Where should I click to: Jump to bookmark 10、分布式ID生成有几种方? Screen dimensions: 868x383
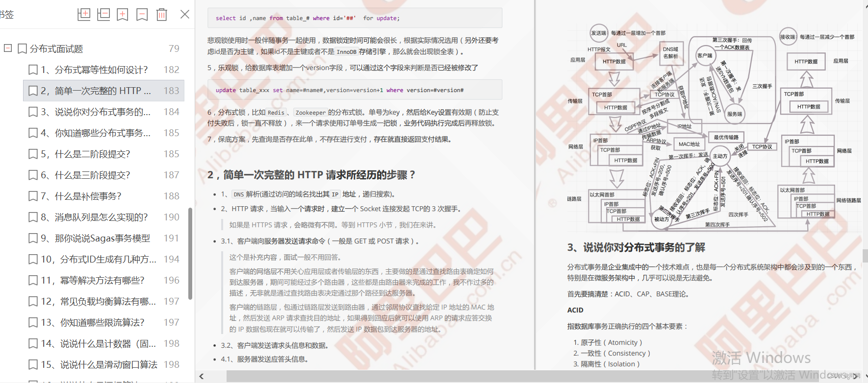[x=99, y=259]
